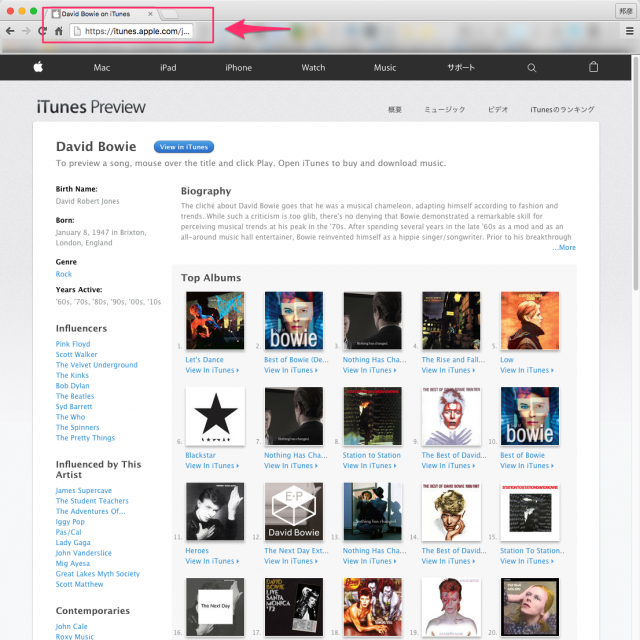Expand the biography with ...More
Viewport: 640px width, 640px height.
[x=564, y=247]
